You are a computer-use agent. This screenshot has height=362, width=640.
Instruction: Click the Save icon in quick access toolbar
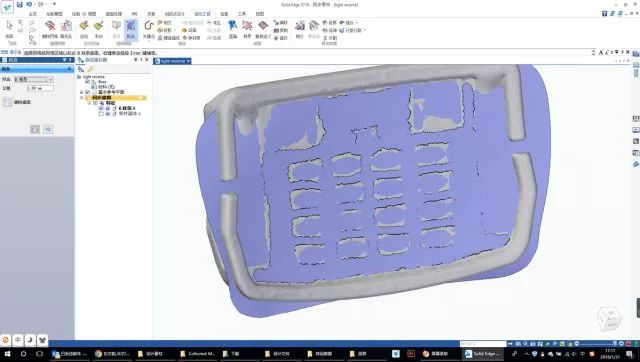pos(19,4)
